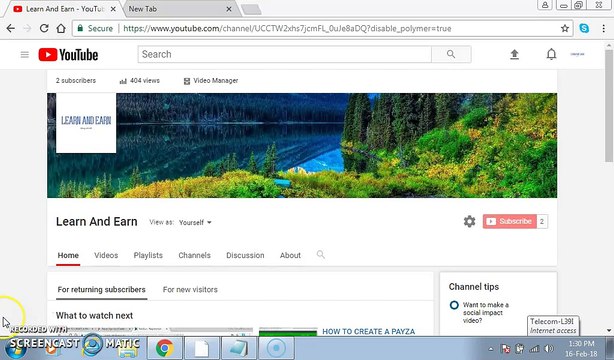This screenshot has height=360, width=614.
Task: Switch to the Playlists tab
Action: 148,255
